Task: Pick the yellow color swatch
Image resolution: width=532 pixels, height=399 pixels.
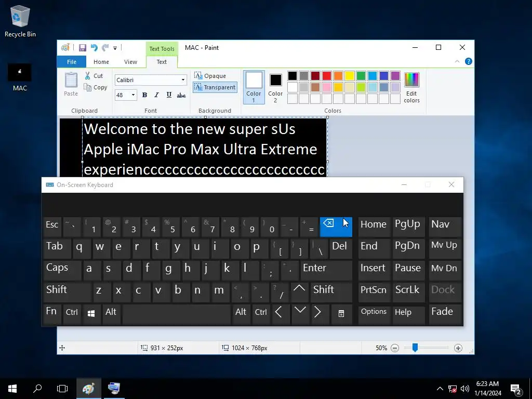Action: [350, 76]
